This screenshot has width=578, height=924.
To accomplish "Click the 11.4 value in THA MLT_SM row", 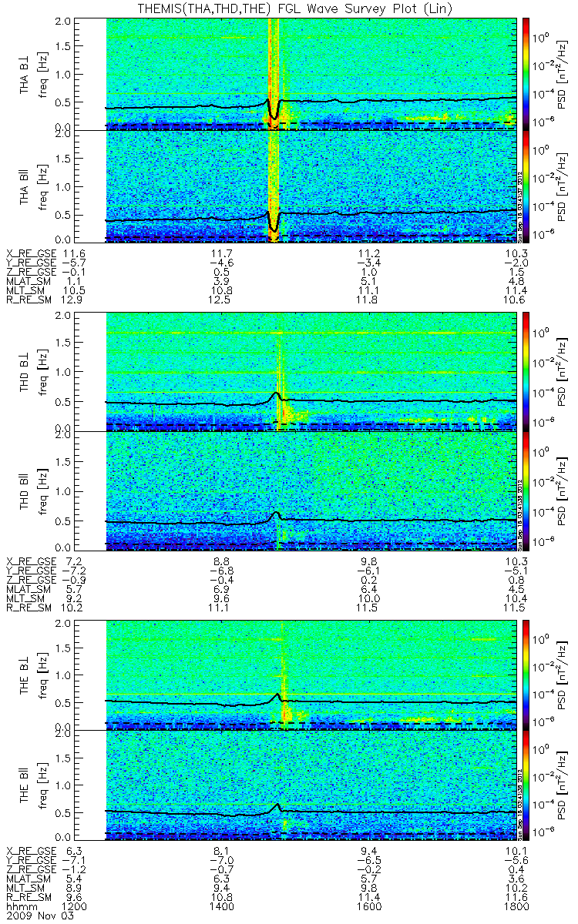I will click(516, 290).
